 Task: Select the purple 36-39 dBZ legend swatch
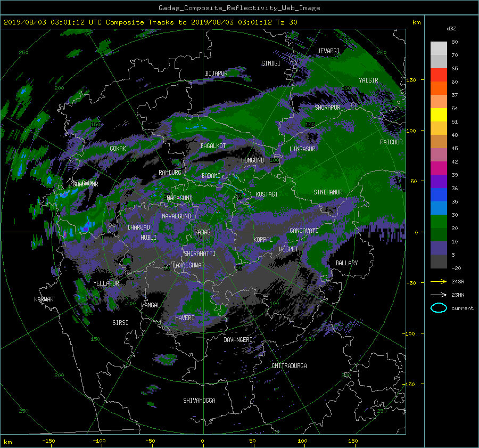tap(439, 182)
